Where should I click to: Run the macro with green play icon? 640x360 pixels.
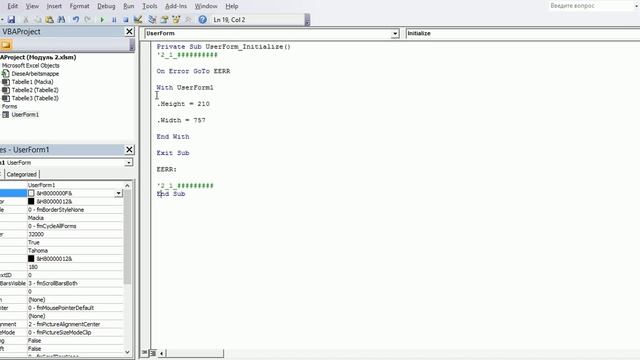(102, 20)
